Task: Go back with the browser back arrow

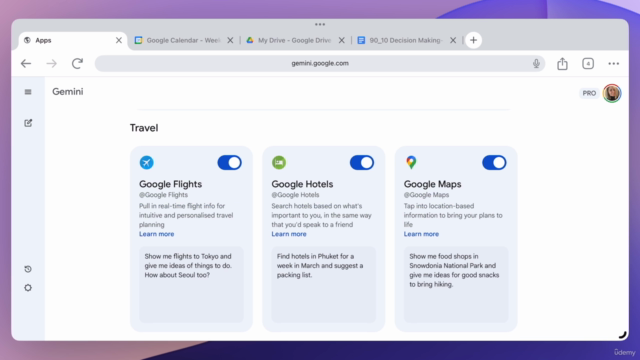Action: click(x=26, y=63)
